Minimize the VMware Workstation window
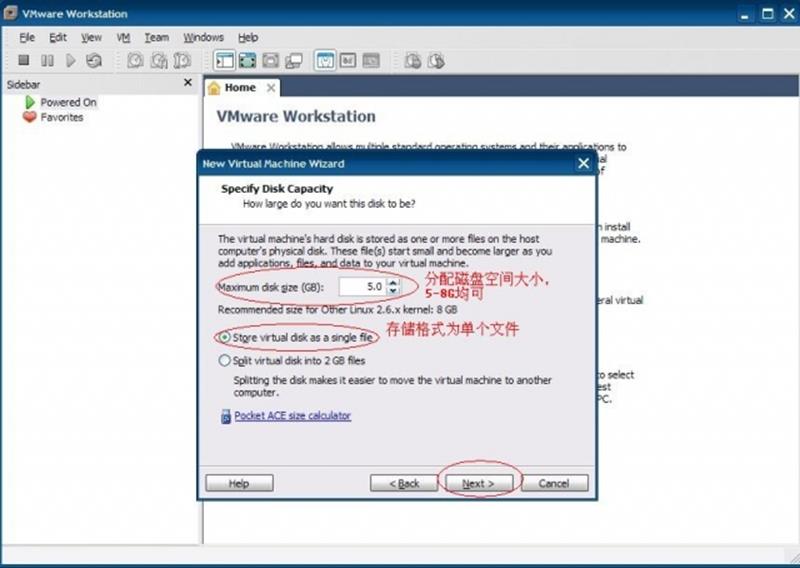 (x=745, y=14)
